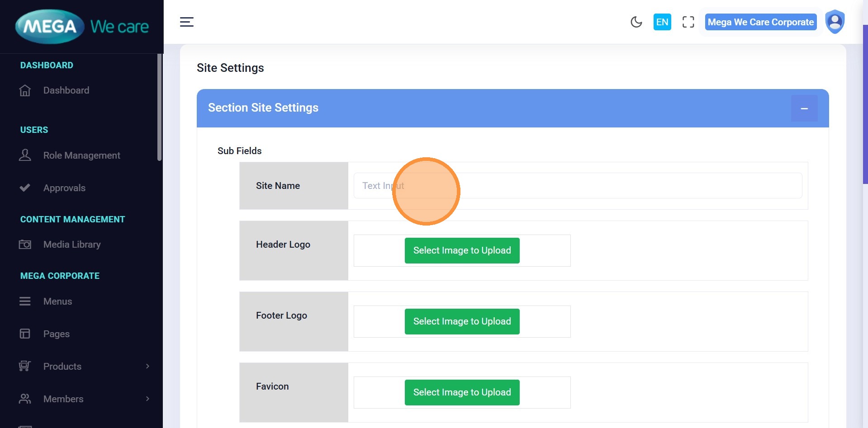868x428 pixels.
Task: Expand the Products submenu arrow
Action: 147,366
